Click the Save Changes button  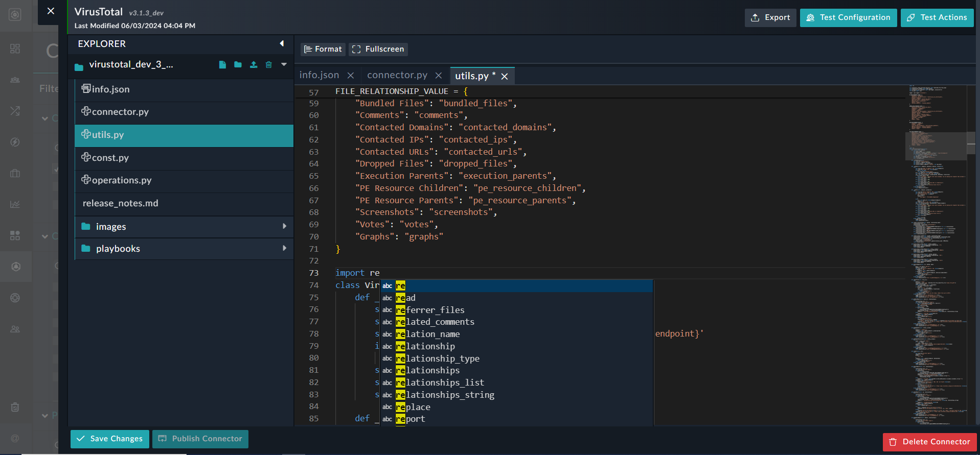(110, 439)
